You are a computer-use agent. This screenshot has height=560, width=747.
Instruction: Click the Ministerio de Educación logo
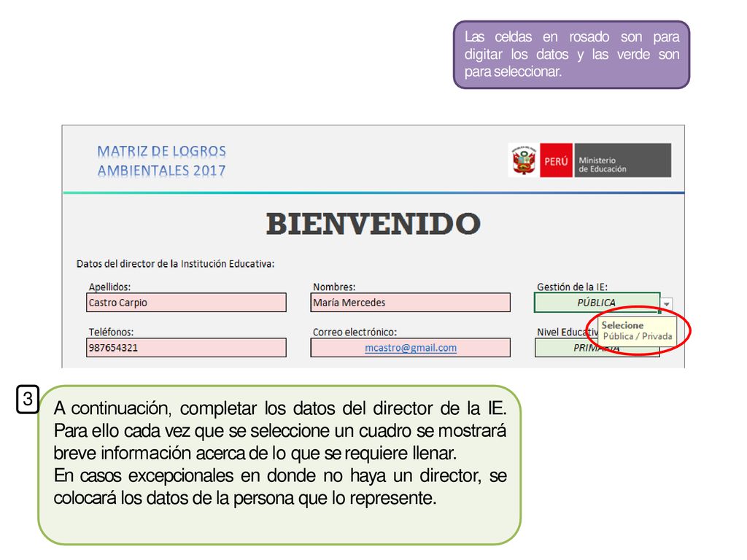pyautogui.click(x=623, y=160)
